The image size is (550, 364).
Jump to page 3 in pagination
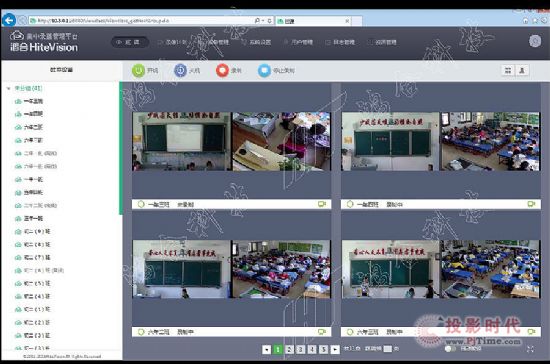point(301,349)
